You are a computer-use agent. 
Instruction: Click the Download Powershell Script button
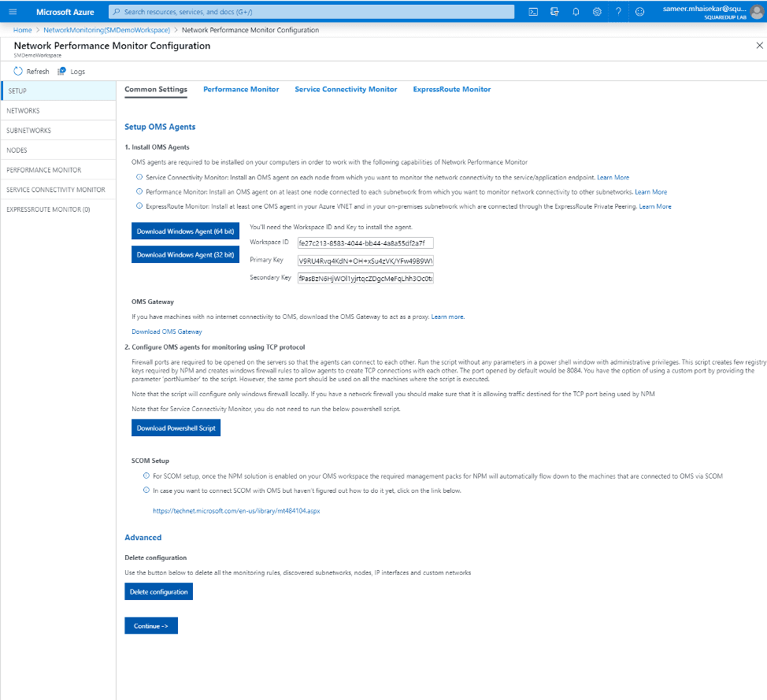tap(176, 428)
